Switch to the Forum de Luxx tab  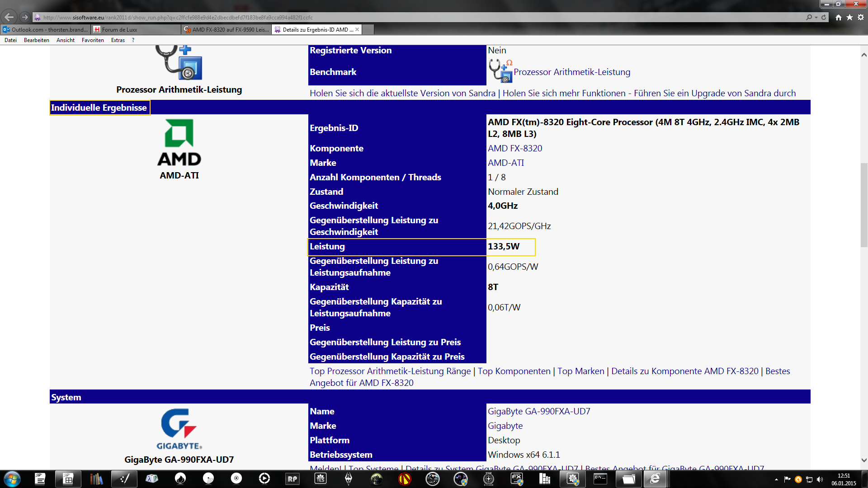pos(136,29)
